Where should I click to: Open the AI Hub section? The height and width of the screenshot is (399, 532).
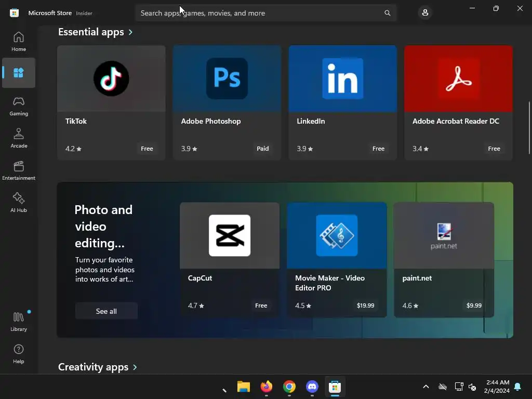coord(19,203)
